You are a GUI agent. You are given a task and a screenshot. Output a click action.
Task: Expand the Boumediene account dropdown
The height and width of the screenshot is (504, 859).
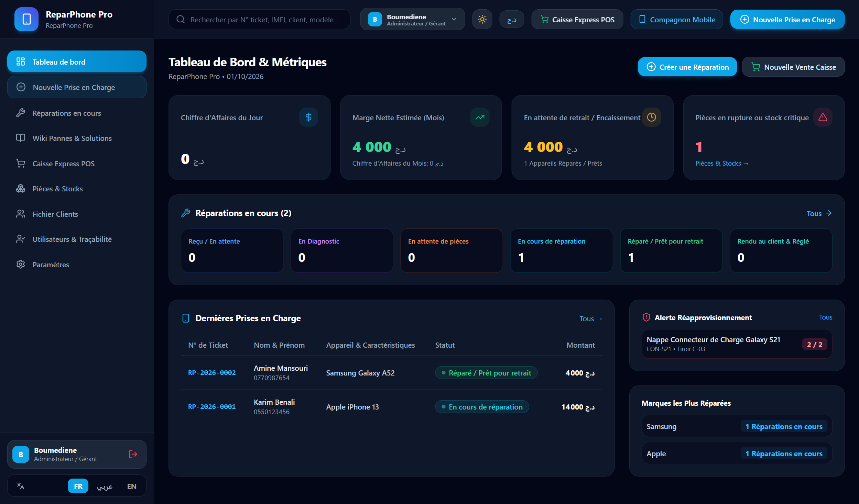click(412, 20)
